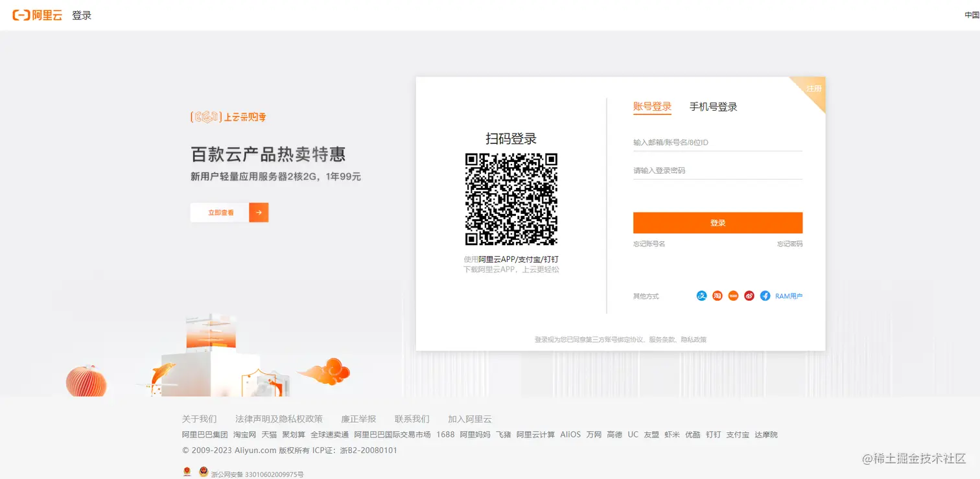This screenshot has width=980, height=479.
Task: Go to 淘宝网 footer link
Action: point(245,435)
